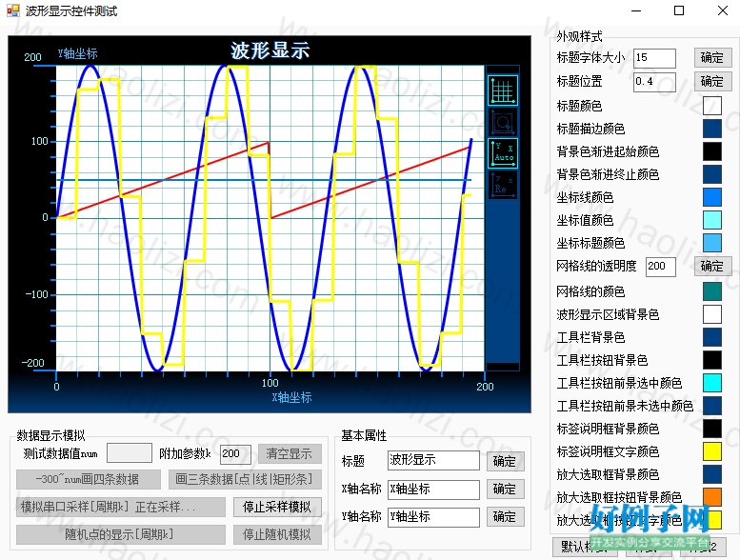This screenshot has width=740, height=560.
Task: Activate the XY Auto scale icon
Action: click(x=503, y=153)
